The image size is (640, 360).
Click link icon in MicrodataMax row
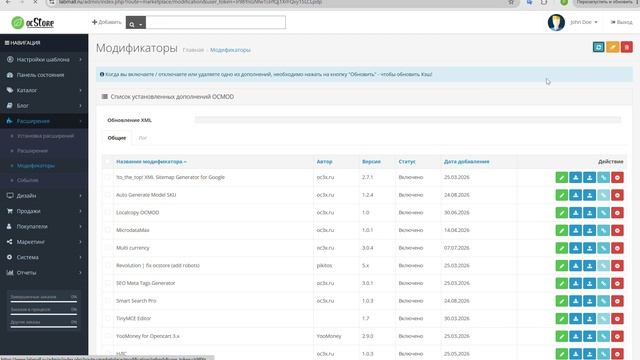point(603,230)
